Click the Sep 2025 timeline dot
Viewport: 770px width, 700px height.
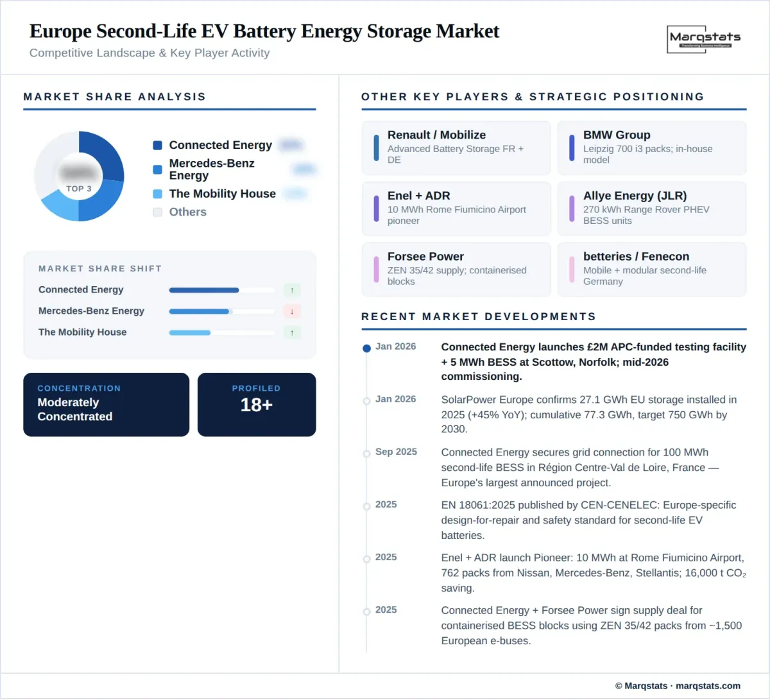(366, 454)
